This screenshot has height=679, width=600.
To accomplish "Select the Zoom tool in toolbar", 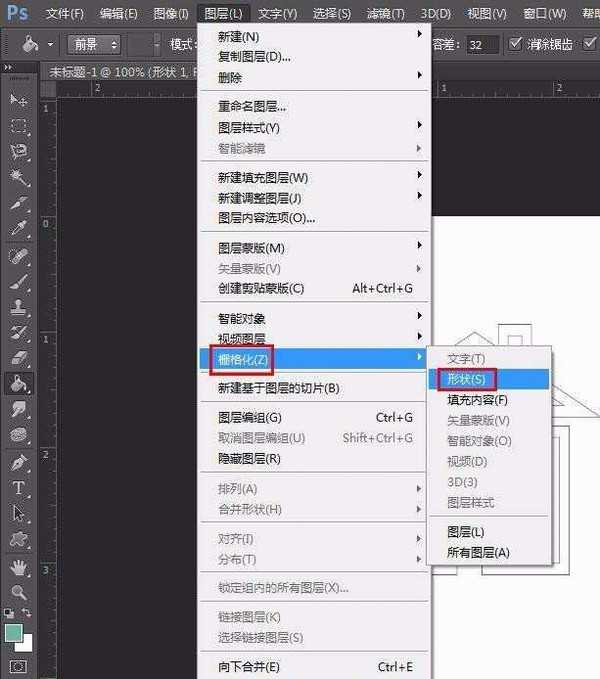I will (18, 592).
